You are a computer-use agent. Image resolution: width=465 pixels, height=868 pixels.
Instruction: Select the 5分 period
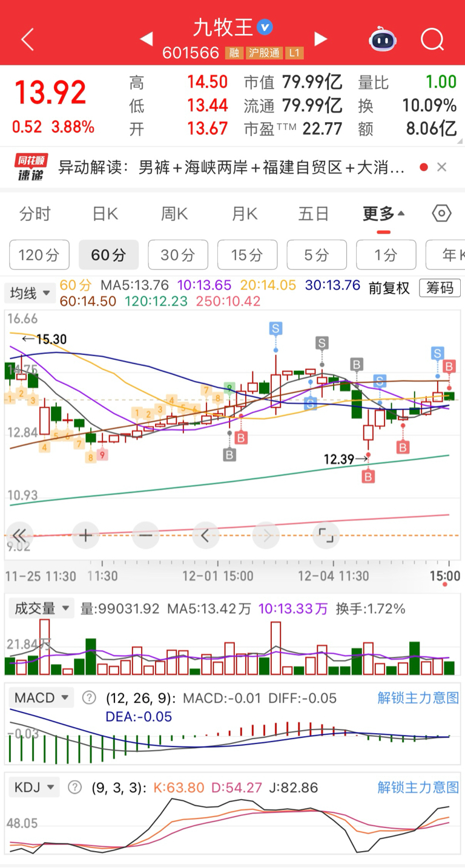317,255
